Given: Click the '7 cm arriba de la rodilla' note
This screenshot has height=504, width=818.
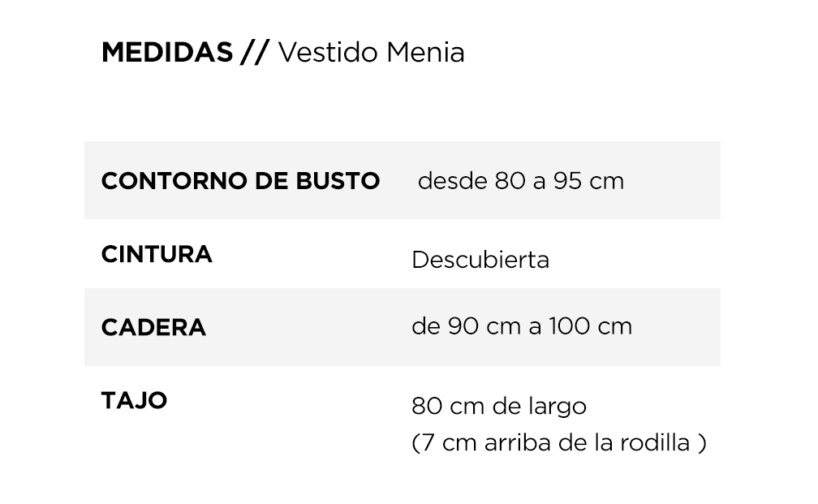Looking at the screenshot, I should tap(558, 443).
